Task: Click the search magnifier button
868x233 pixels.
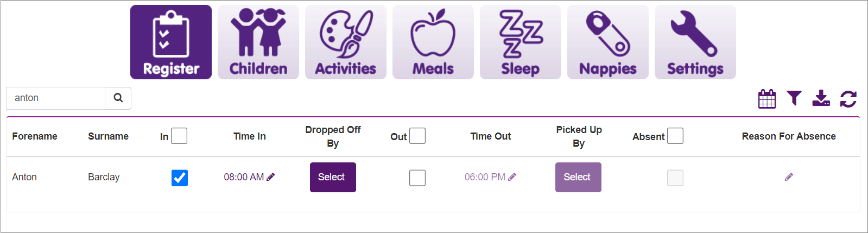Action: [118, 98]
